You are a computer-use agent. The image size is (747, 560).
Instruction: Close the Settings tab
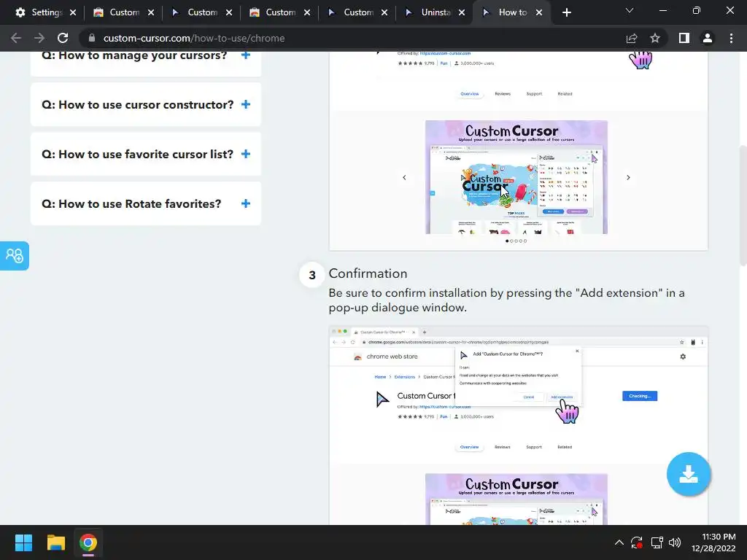[x=73, y=12]
